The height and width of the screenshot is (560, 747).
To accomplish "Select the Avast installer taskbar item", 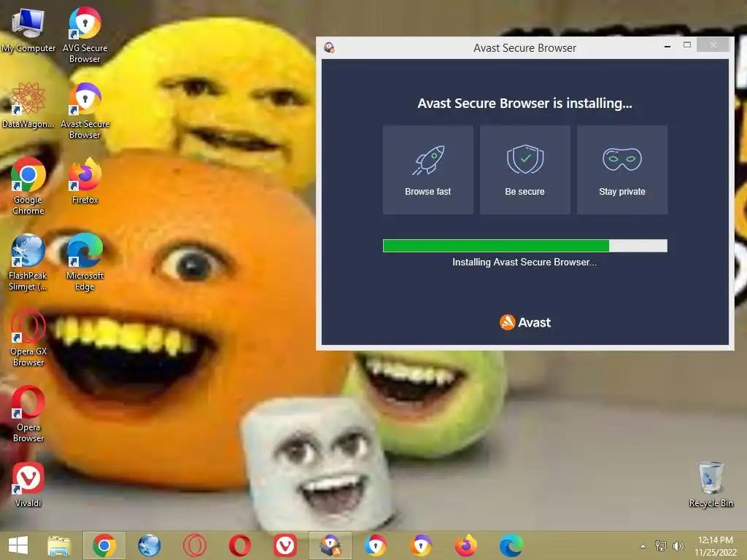I will click(330, 545).
